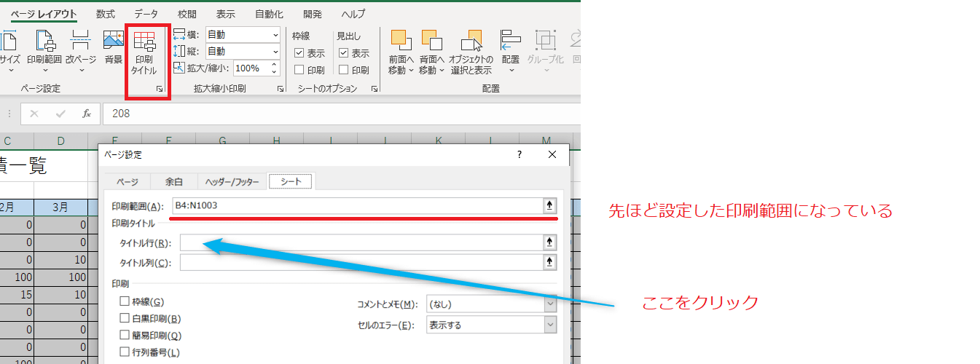Click the タイトル行(R) input field
This screenshot has height=364, width=980.
click(x=361, y=243)
